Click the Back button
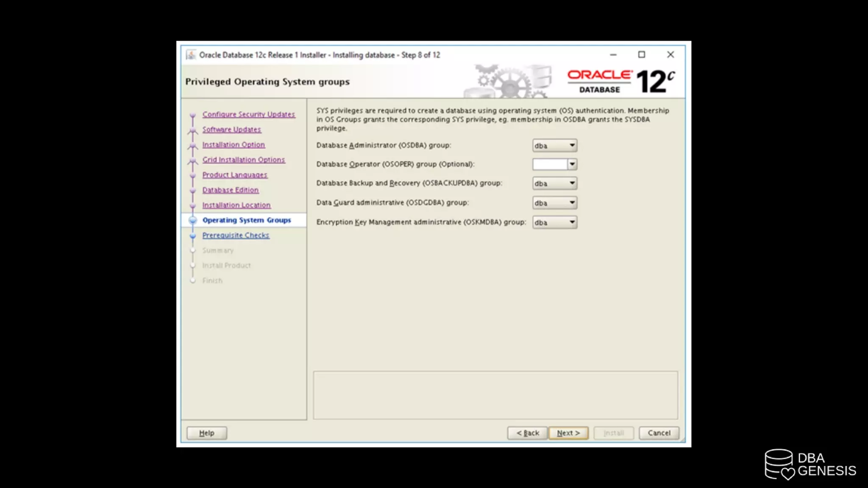 [527, 433]
